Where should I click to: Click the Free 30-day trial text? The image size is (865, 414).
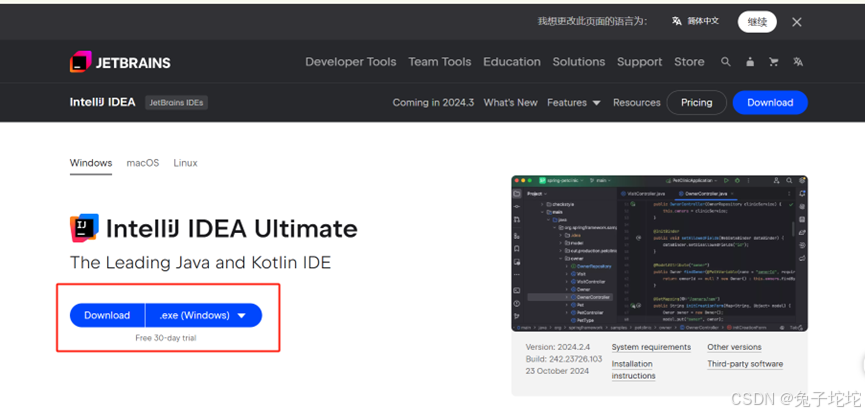point(165,338)
